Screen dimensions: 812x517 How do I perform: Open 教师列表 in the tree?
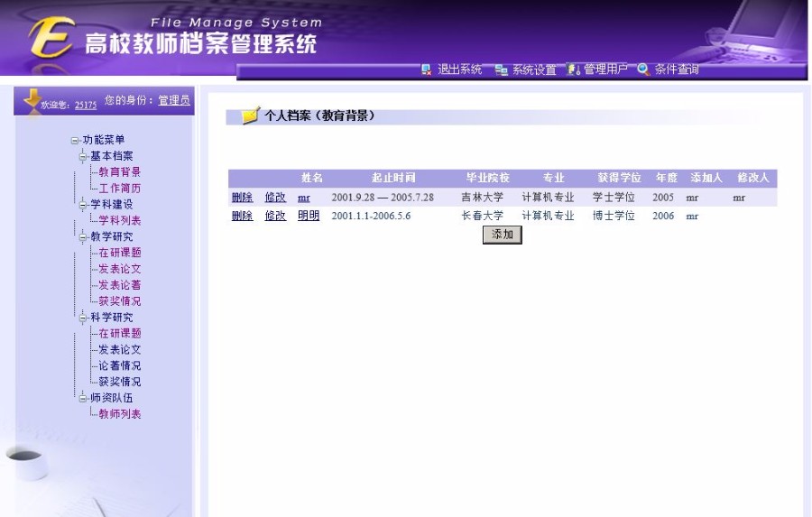pos(120,414)
